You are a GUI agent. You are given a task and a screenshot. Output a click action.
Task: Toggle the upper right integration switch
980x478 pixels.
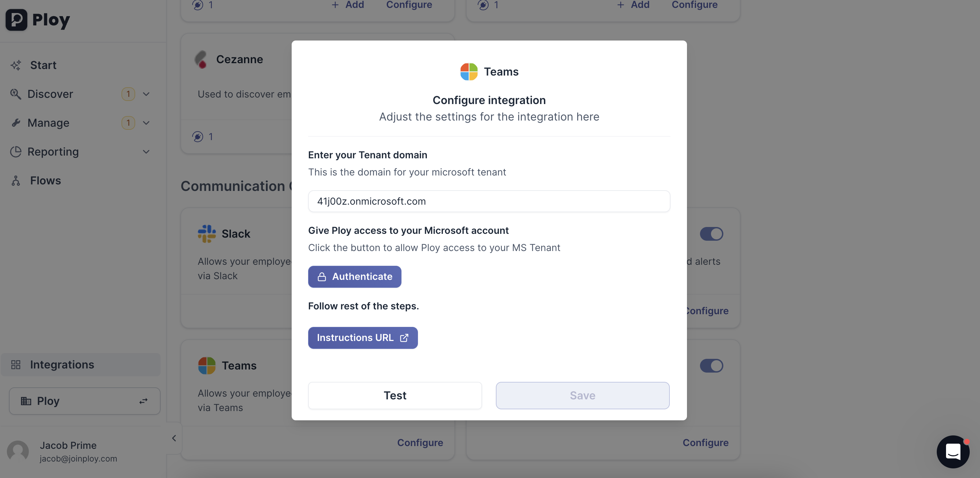(x=711, y=234)
